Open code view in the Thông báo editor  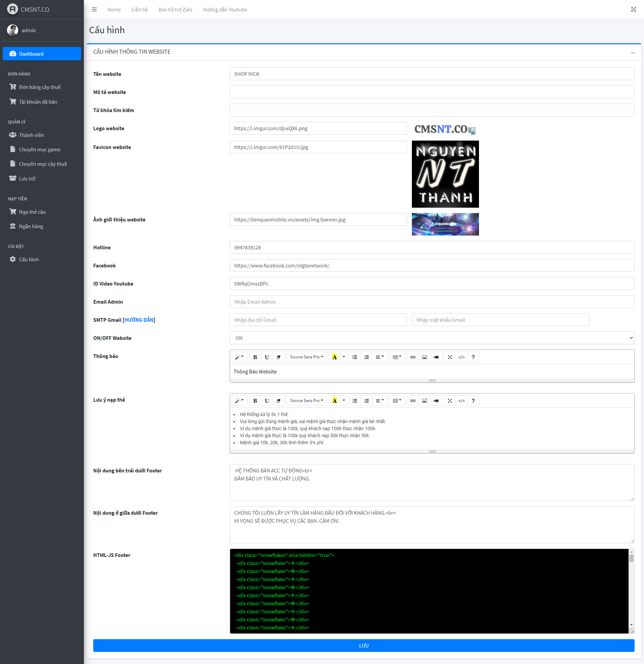[x=462, y=357]
